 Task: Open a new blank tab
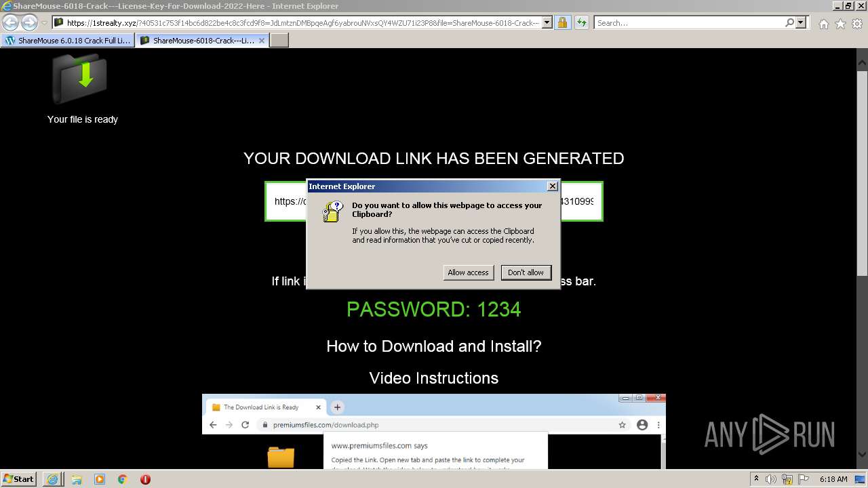click(x=279, y=41)
